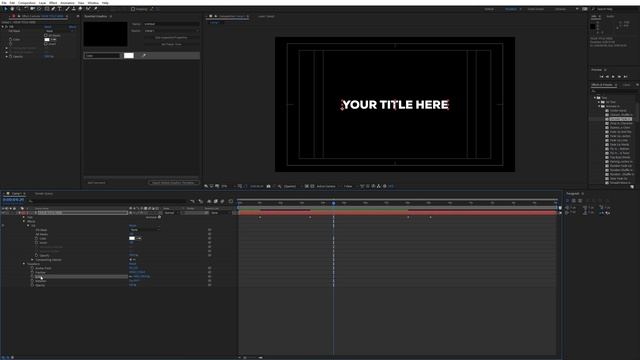640x360 pixels.
Task: Check the Invert box in Effect Controls
Action: point(46,44)
